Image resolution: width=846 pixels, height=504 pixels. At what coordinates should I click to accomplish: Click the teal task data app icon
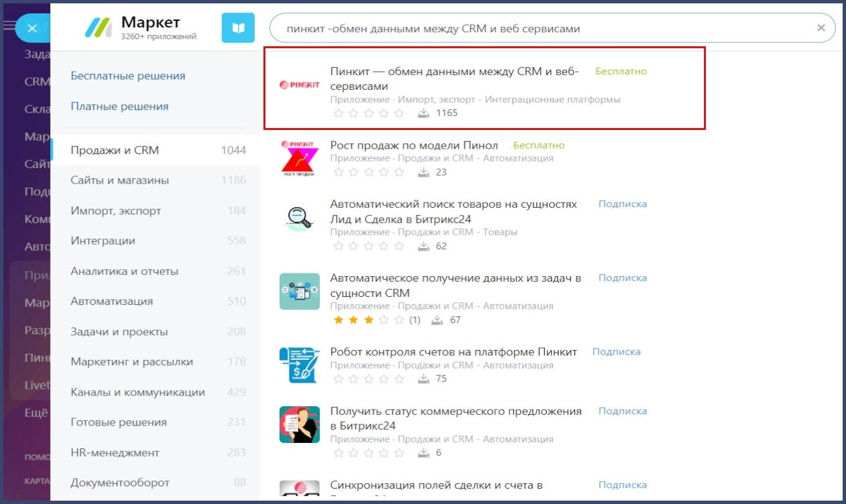(300, 291)
